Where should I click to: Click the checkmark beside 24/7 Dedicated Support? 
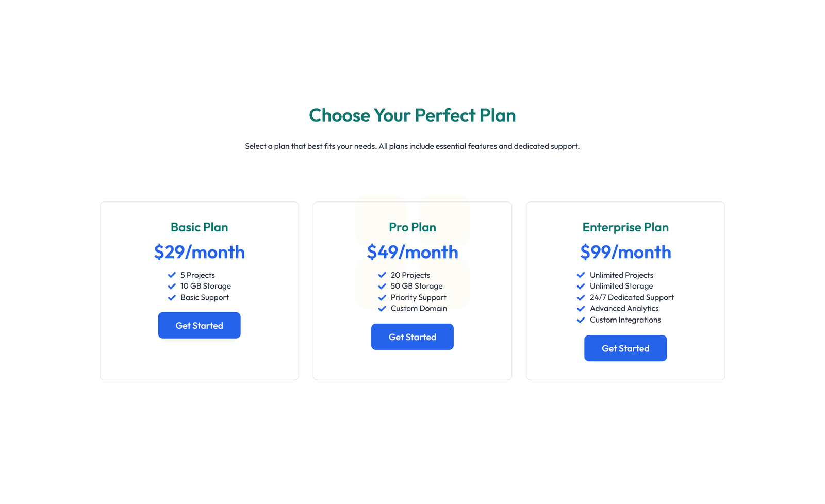click(581, 297)
